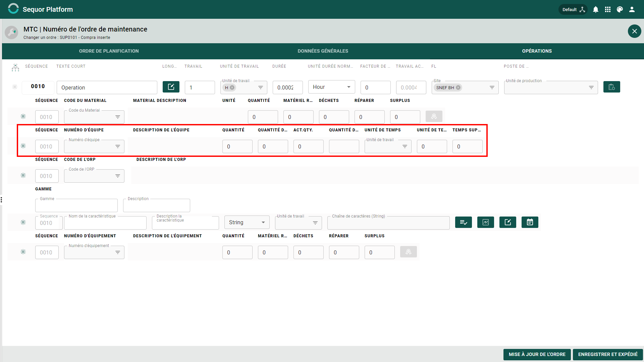This screenshot has height=362, width=644.
Task: Remove the H chip in Unité de travail
Action: point(232,87)
